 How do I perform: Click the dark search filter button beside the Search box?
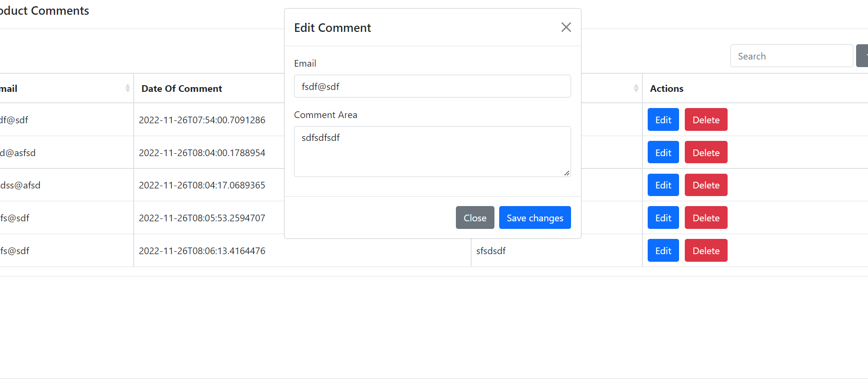coord(863,56)
